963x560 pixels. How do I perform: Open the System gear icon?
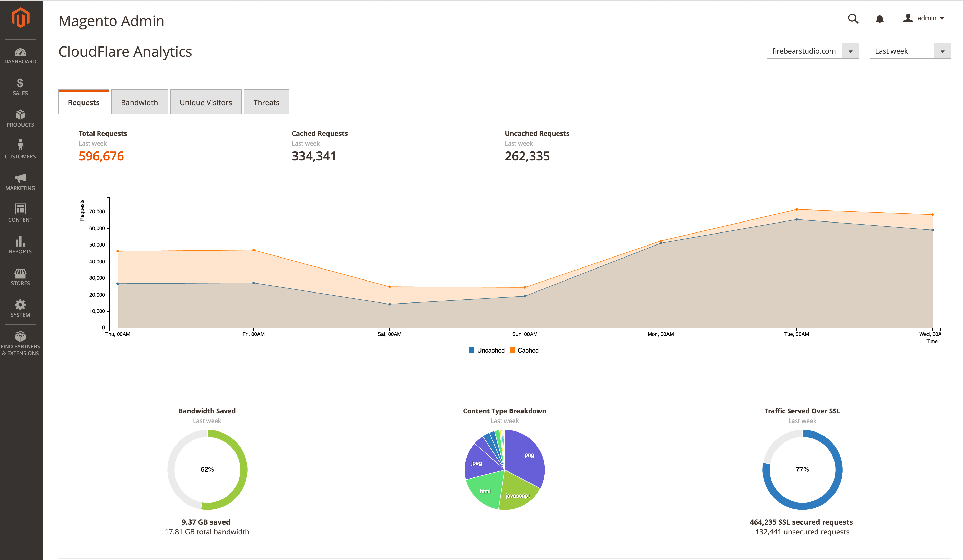point(20,305)
